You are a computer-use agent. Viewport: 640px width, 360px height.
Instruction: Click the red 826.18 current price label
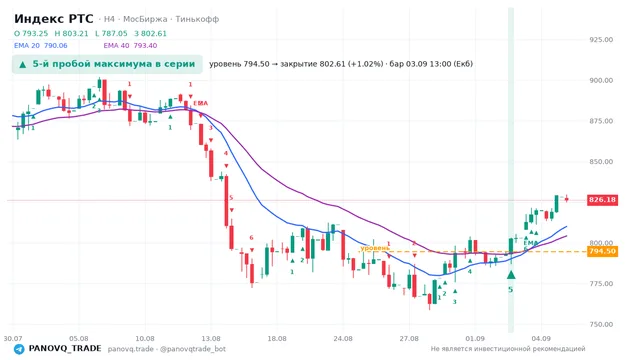[x=602, y=200]
